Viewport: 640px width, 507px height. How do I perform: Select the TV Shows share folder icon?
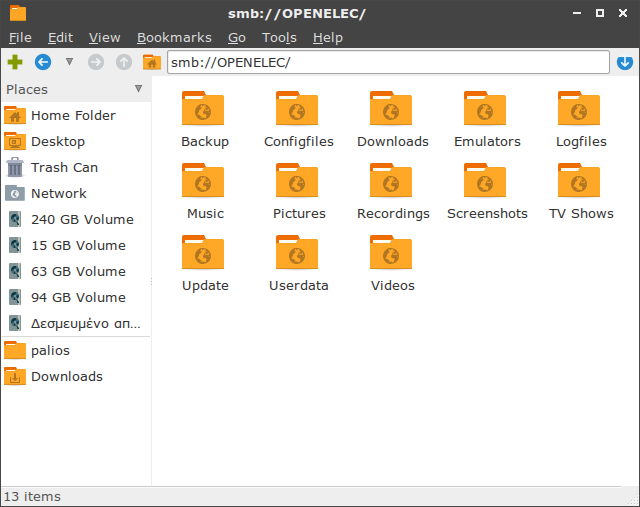point(579,180)
